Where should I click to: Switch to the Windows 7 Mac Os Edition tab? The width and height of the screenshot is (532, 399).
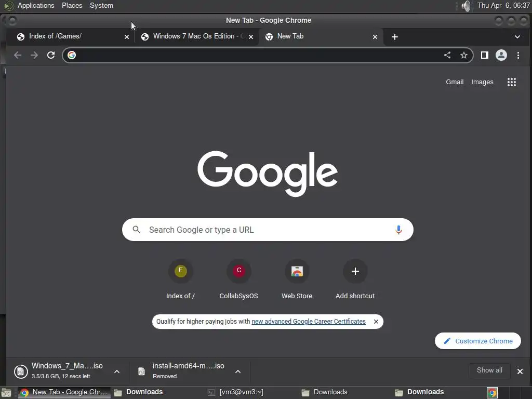(197, 36)
